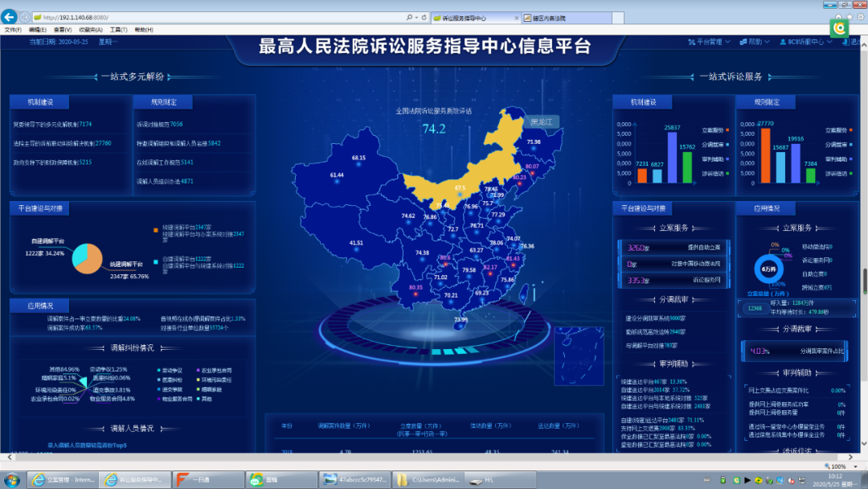The image size is (868, 489).
Task: Expand the 平台管理 dropdown
Action: [709, 42]
